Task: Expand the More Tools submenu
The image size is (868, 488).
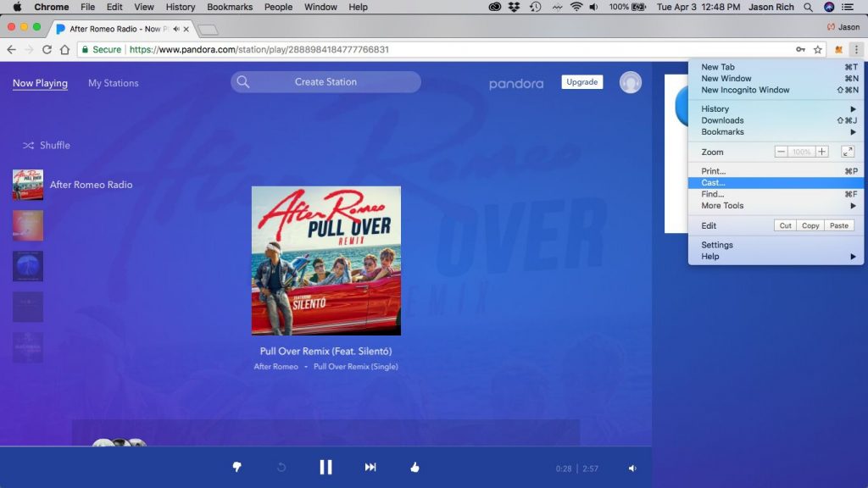Action: point(776,205)
